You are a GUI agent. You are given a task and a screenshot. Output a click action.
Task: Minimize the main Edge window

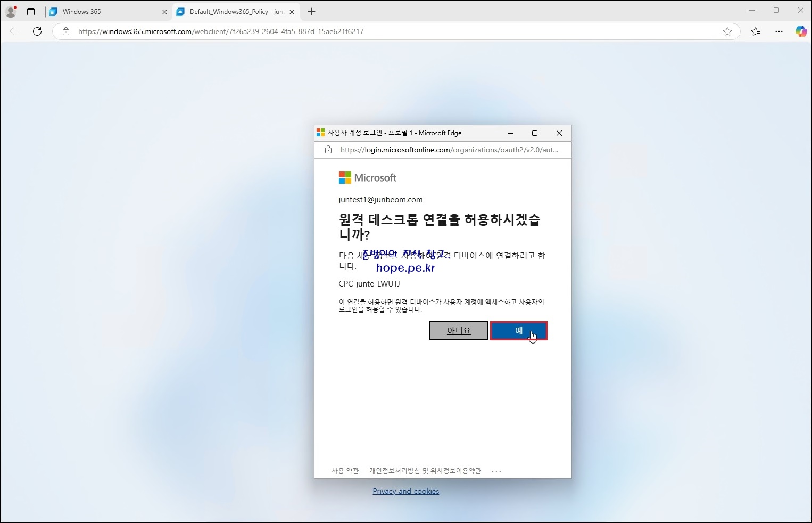(752, 10)
